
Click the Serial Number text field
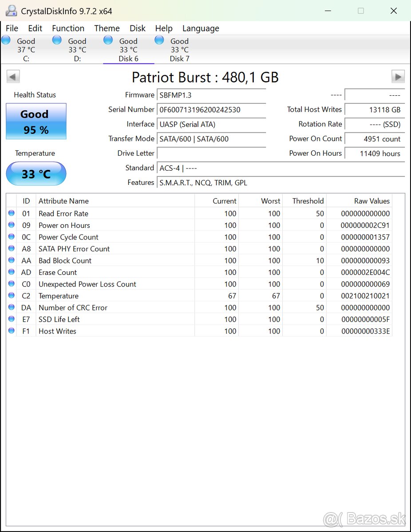click(x=211, y=110)
